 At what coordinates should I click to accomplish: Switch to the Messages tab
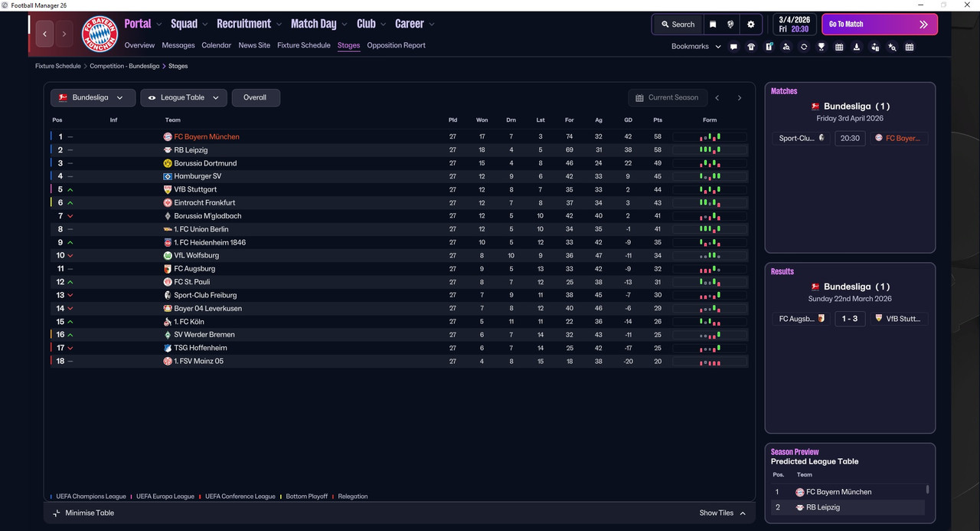click(178, 45)
